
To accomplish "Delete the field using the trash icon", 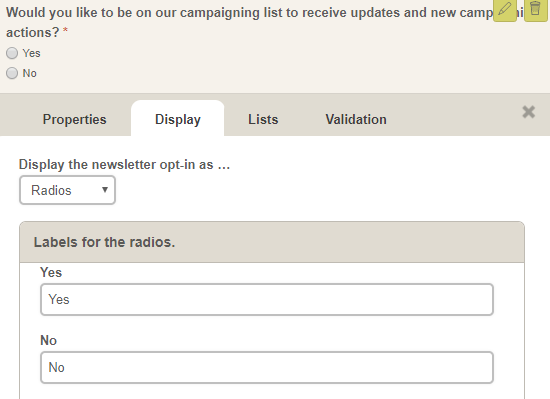I will 536,10.
